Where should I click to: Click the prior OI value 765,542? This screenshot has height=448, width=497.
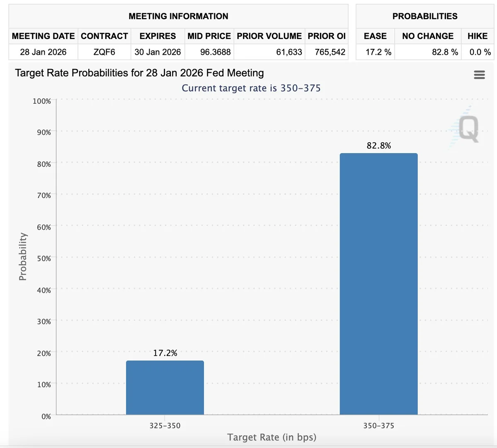pos(330,52)
